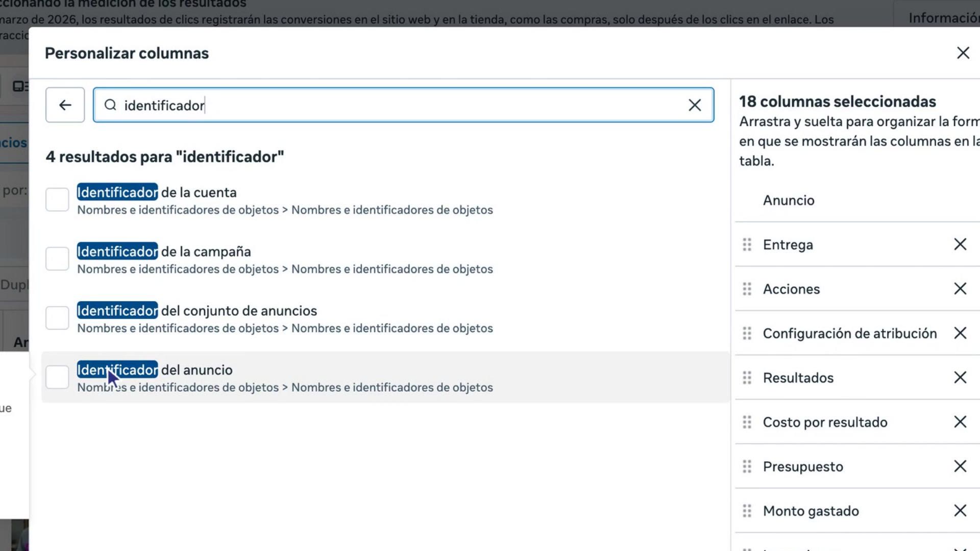This screenshot has height=551, width=980.
Task: Remove Configuración de atribución column
Action: (960, 333)
